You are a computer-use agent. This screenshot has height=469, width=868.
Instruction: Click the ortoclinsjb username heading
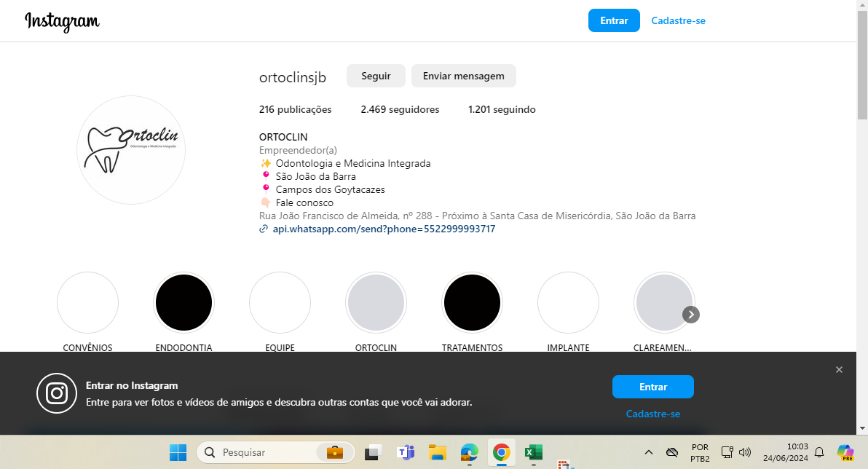[x=292, y=77]
